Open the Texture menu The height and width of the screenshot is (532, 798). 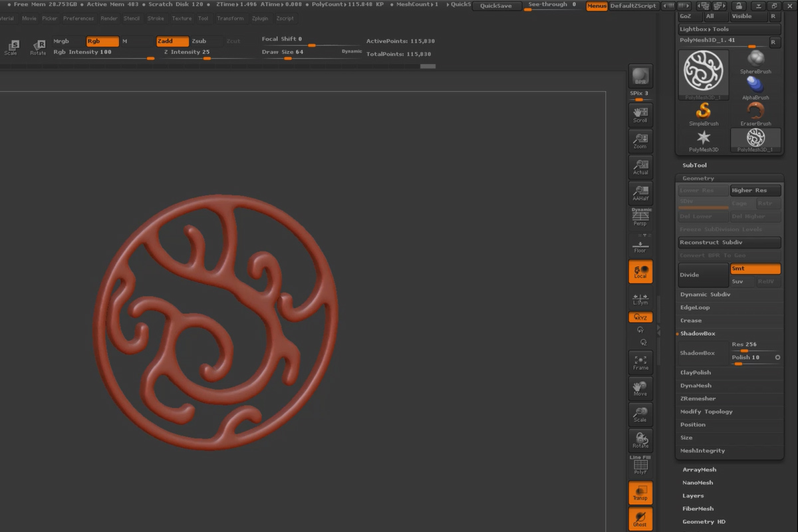coord(182,19)
